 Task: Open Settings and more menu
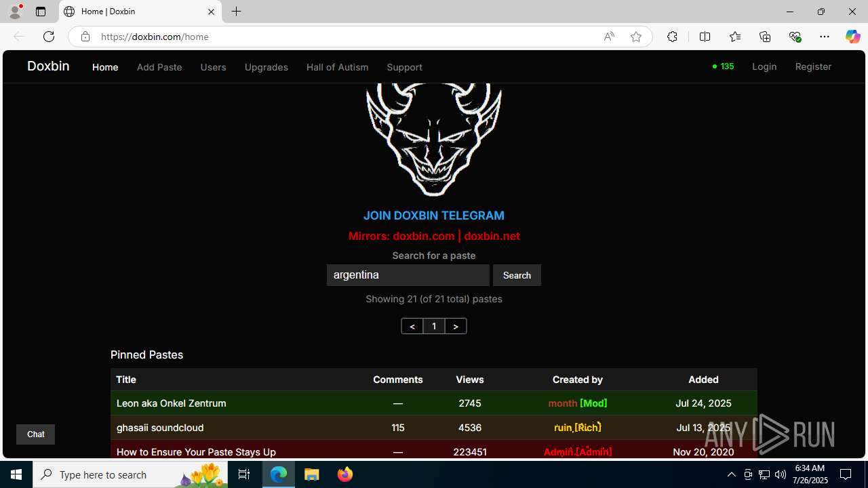(x=825, y=37)
